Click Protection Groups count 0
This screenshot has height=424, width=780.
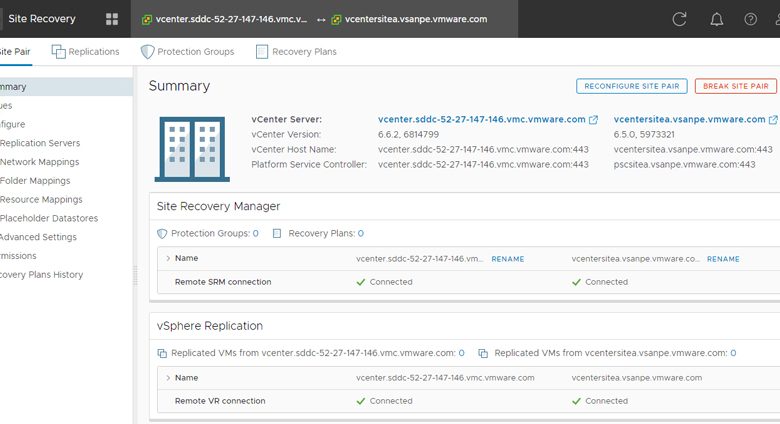256,233
